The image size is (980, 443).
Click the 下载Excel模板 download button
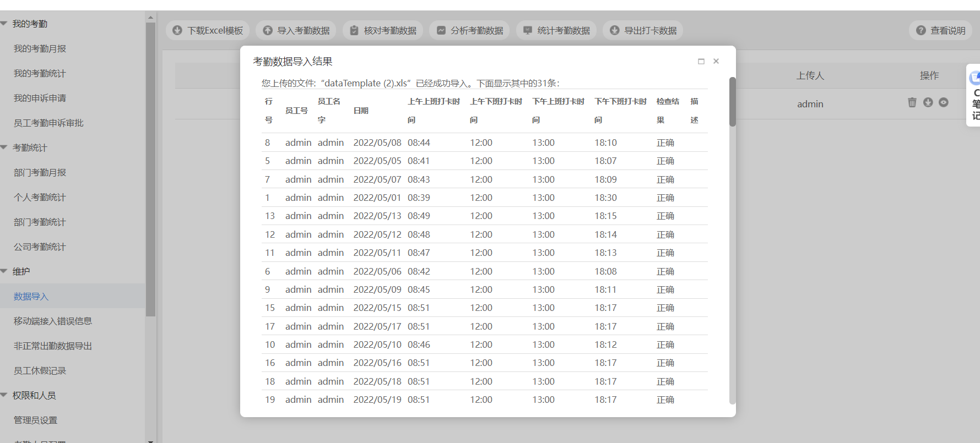(208, 30)
